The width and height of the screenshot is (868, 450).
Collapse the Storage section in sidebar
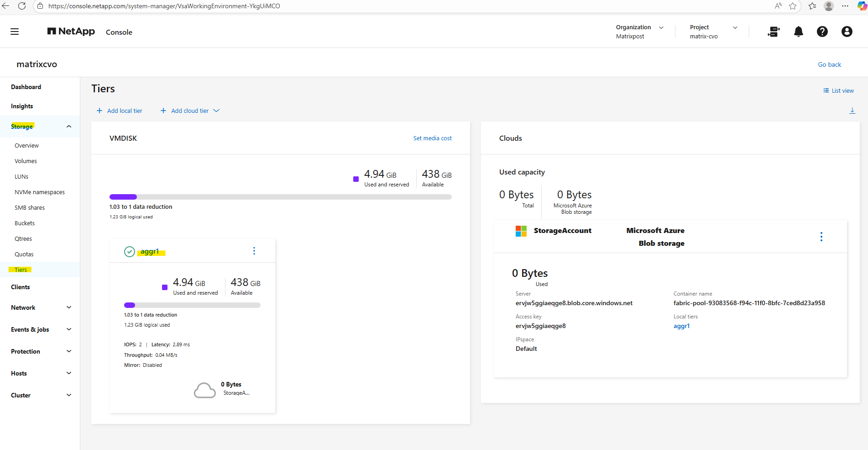pos(68,127)
